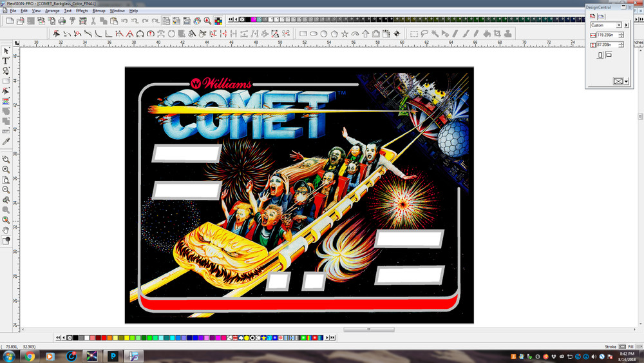
Task: Select the Rectangle shape tool
Action: pos(303,34)
